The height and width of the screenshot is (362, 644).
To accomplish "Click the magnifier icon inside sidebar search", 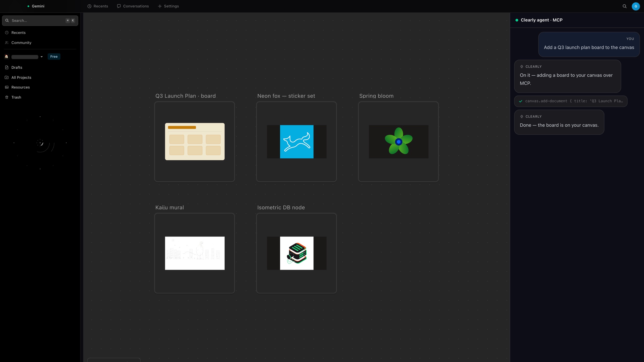I will pyautogui.click(x=7, y=20).
